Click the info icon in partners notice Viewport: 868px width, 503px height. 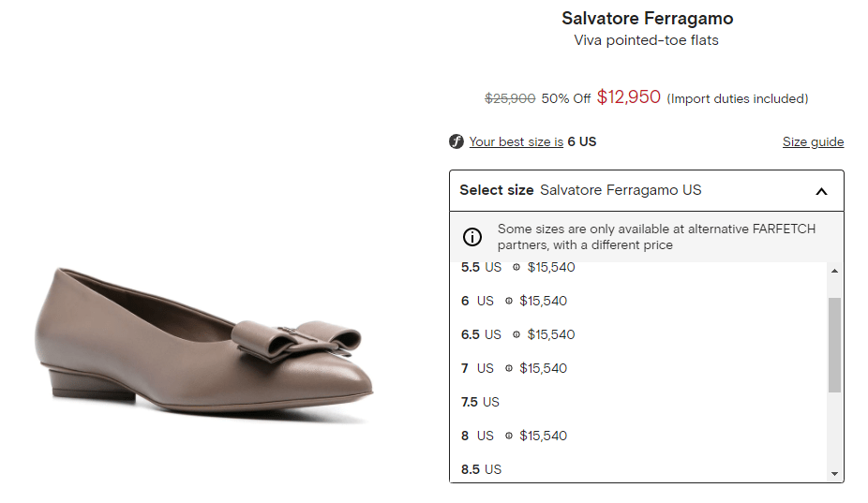[473, 237]
